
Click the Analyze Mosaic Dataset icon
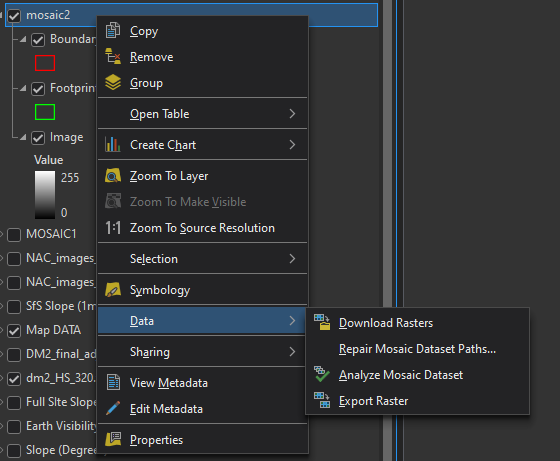coord(322,374)
